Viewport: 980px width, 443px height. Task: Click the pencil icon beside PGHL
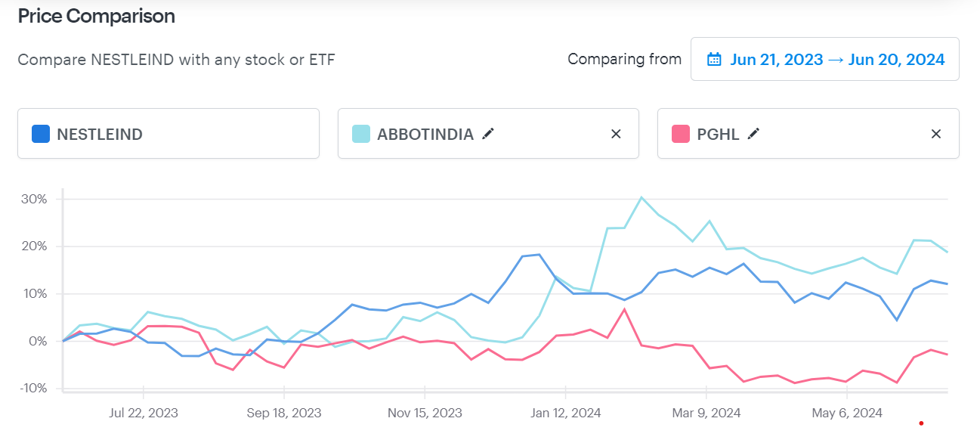pos(753,134)
